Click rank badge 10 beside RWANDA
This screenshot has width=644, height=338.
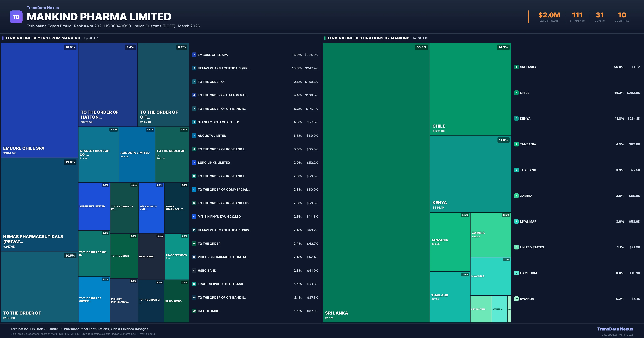pyautogui.click(x=516, y=299)
